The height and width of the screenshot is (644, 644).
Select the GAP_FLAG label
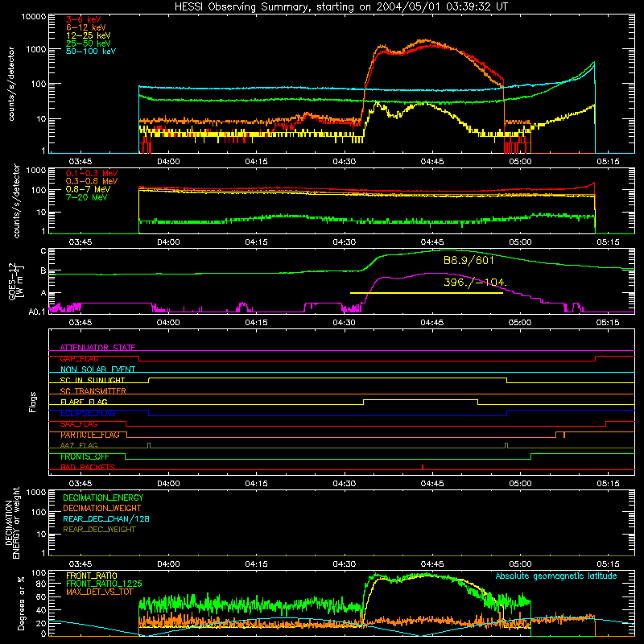point(79,358)
